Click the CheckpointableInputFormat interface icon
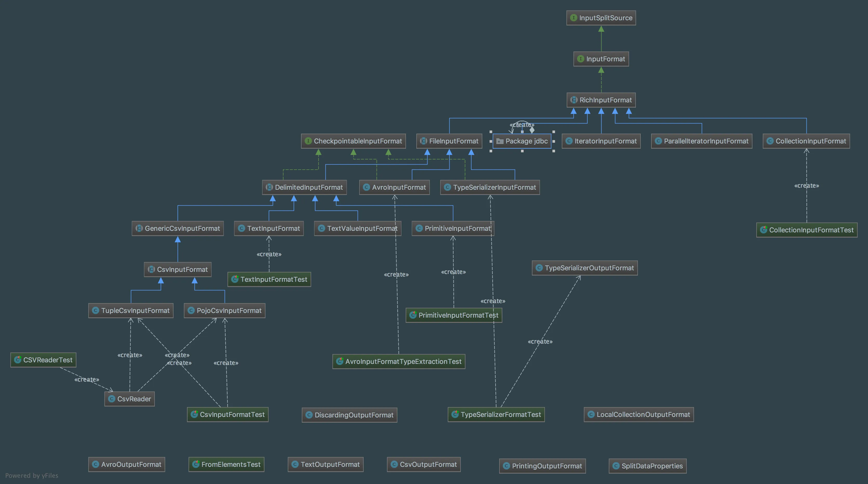 tap(308, 141)
